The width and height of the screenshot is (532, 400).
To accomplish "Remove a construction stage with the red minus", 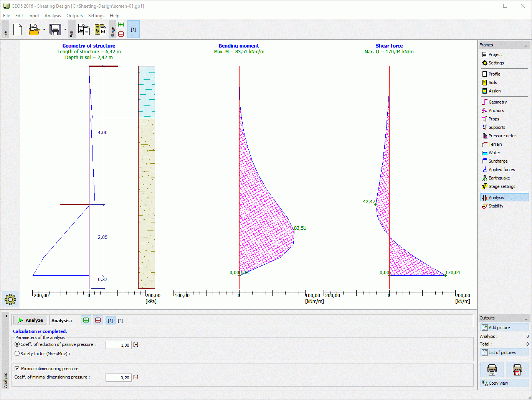I will coord(121,34).
